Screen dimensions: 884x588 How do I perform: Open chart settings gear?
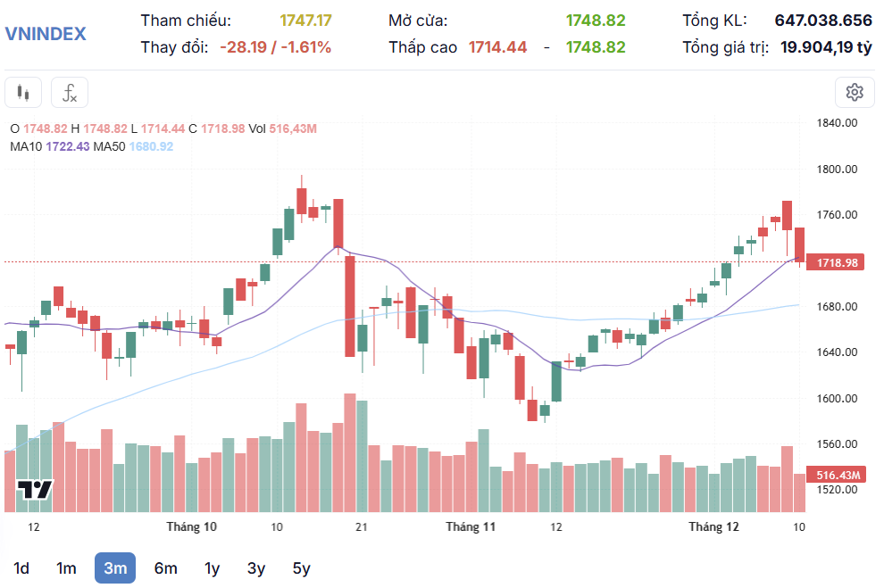point(855,92)
